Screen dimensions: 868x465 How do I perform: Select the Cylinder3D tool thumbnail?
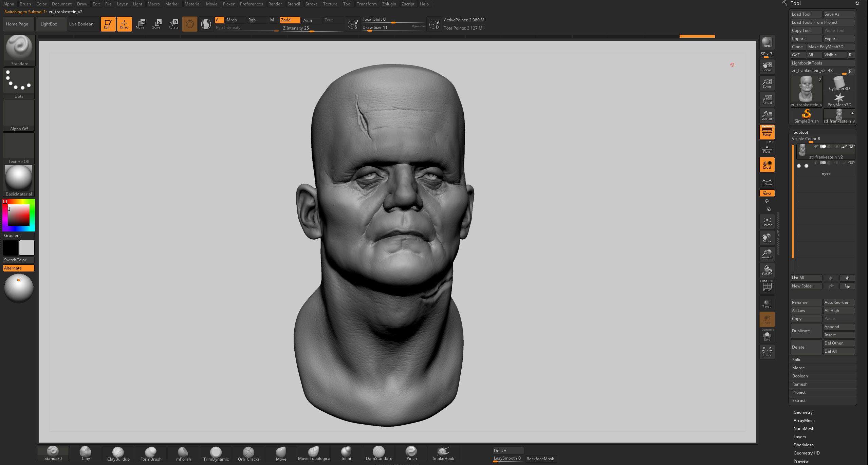click(x=839, y=83)
